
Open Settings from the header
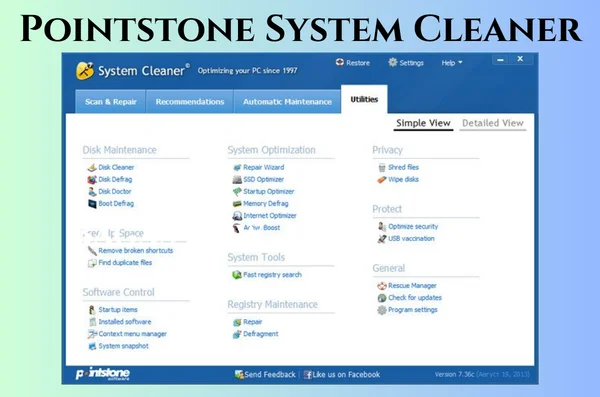(x=406, y=63)
